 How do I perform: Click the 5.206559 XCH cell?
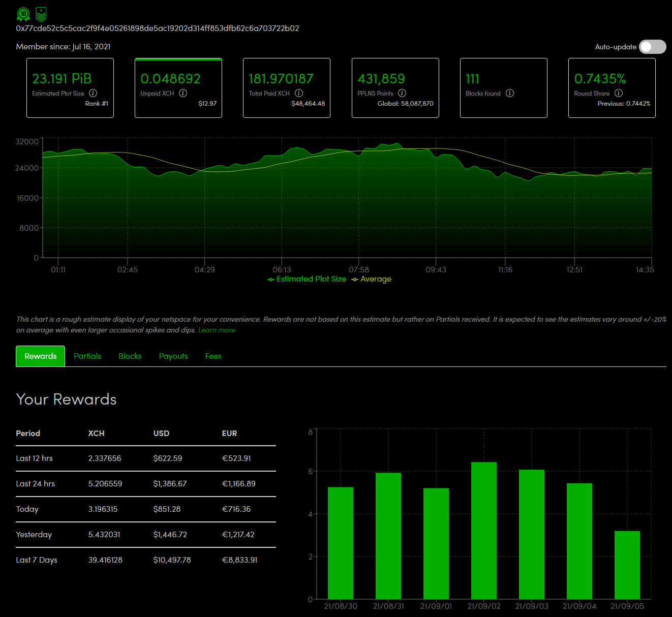tap(105, 484)
